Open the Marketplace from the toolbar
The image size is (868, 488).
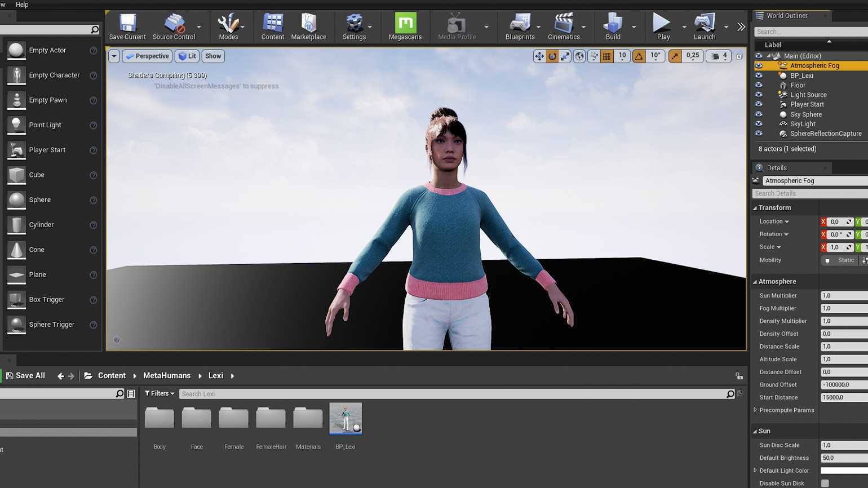click(x=308, y=26)
